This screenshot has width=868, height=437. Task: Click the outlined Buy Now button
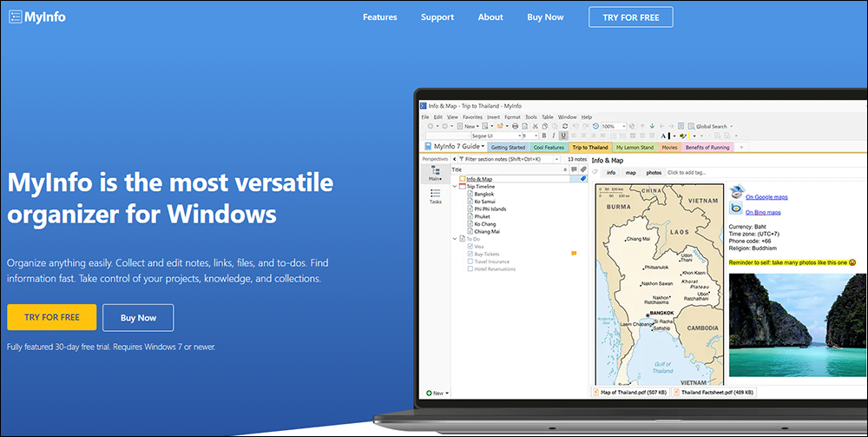[x=138, y=318]
